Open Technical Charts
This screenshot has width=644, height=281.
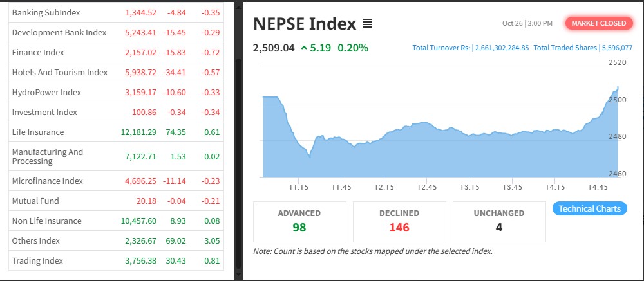(589, 208)
